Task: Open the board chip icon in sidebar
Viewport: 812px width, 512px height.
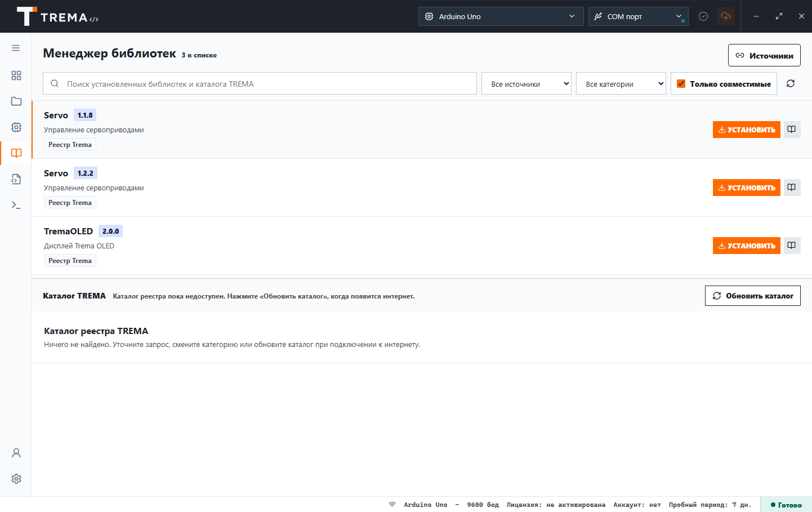Action: tap(16, 127)
